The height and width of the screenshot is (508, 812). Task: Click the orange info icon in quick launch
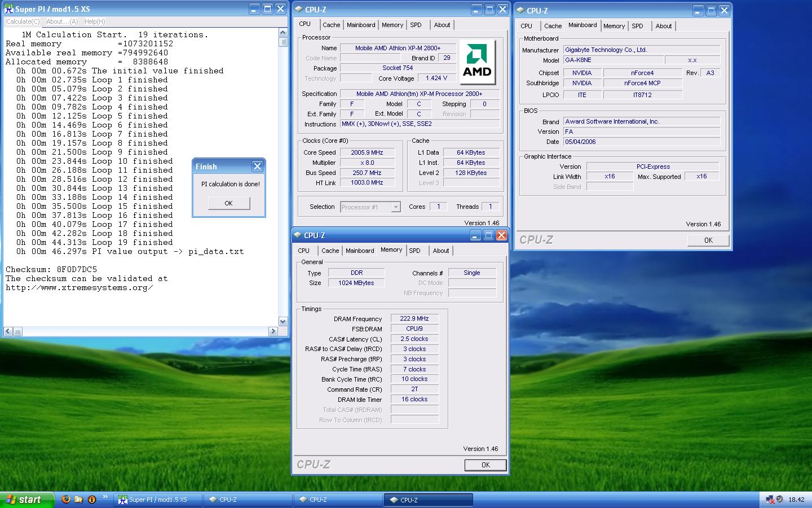(92, 499)
